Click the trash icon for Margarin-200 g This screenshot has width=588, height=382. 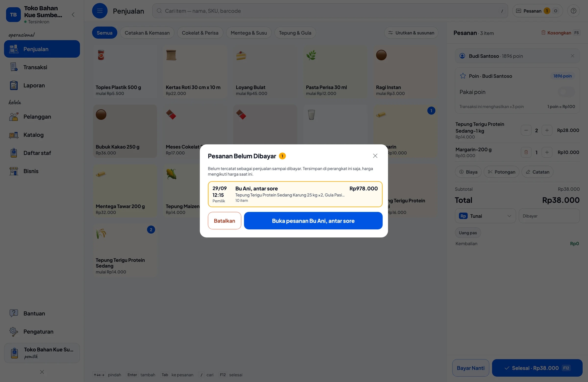coord(526,152)
